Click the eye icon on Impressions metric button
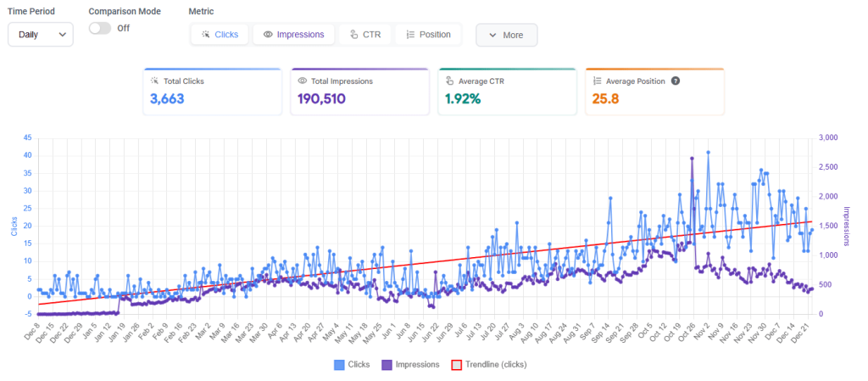This screenshot has width=868, height=381. (268, 35)
